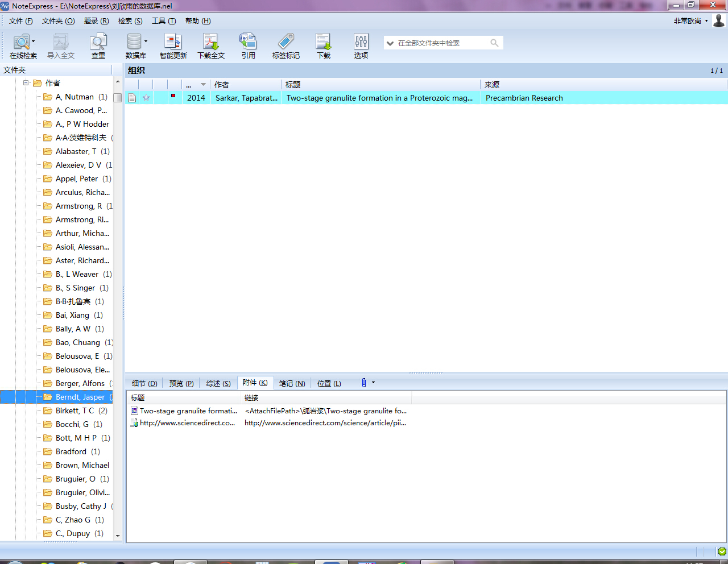The image size is (728, 564).
Task: Click the attachment 链接 column header
Action: [x=326, y=398]
